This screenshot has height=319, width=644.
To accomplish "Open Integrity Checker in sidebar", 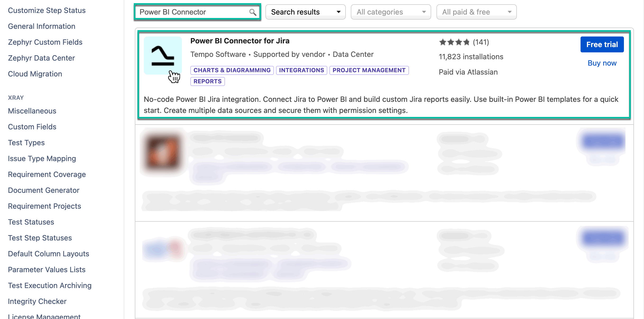I will pyautogui.click(x=37, y=302).
